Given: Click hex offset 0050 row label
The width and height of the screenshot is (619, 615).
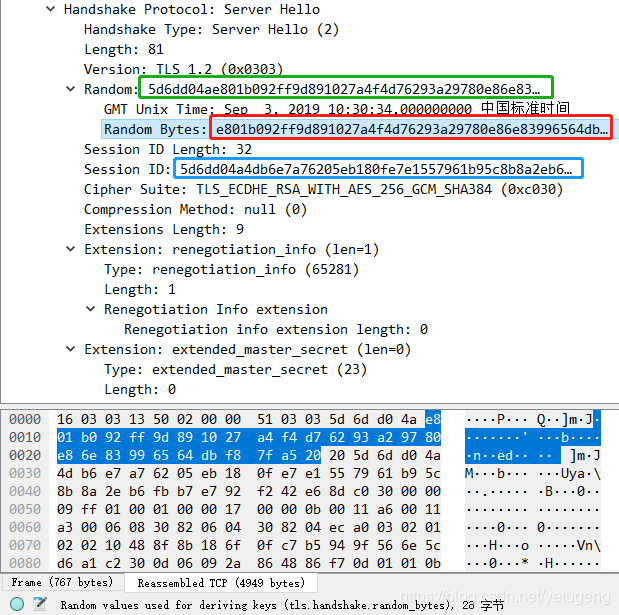Looking at the screenshot, I should [x=25, y=509].
